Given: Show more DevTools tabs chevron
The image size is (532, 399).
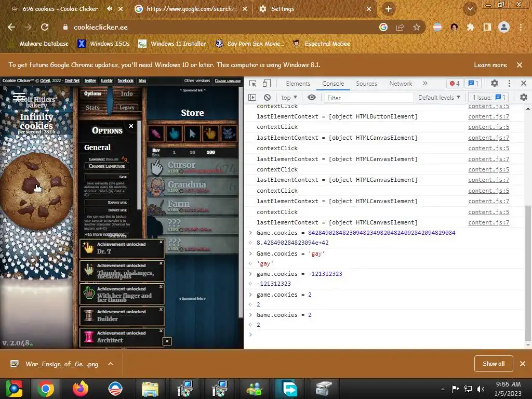Looking at the screenshot, I should [x=425, y=84].
